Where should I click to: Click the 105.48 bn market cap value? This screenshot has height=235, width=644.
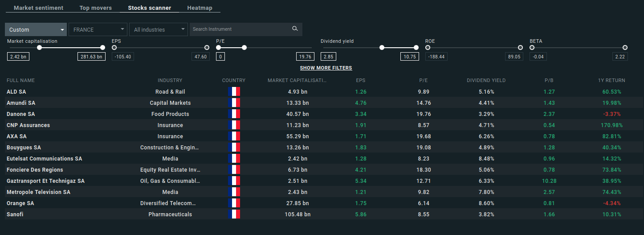point(298,214)
